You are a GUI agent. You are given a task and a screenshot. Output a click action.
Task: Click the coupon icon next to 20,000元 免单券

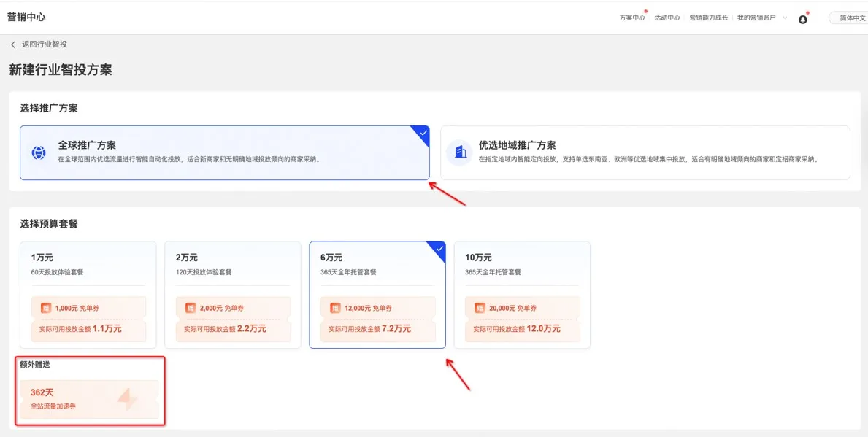point(480,309)
